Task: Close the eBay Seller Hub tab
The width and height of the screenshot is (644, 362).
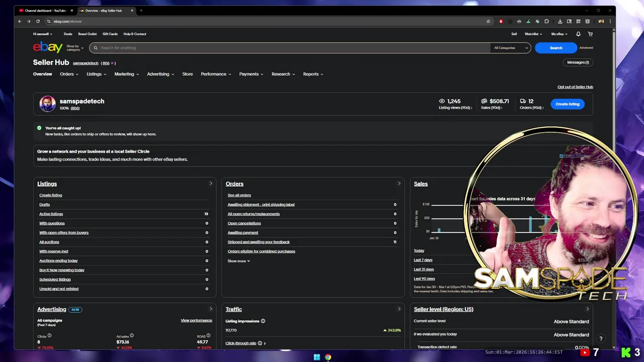Action: [x=132, y=11]
